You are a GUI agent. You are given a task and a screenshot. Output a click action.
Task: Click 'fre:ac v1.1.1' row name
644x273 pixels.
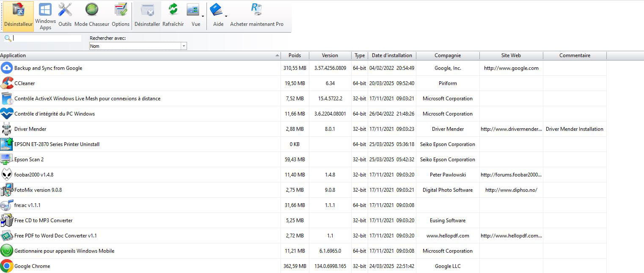[x=28, y=205]
